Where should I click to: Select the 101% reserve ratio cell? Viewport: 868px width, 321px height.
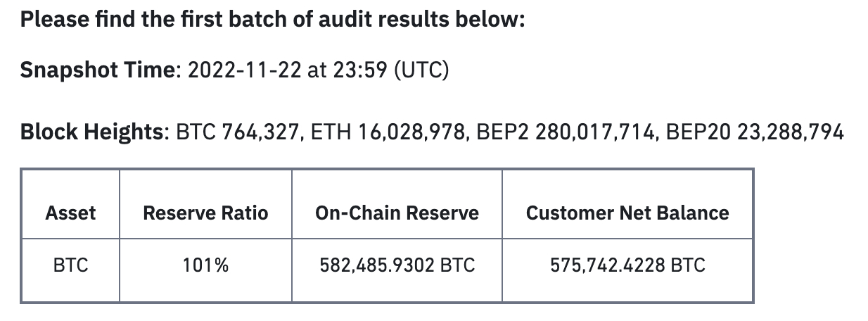pos(205,265)
